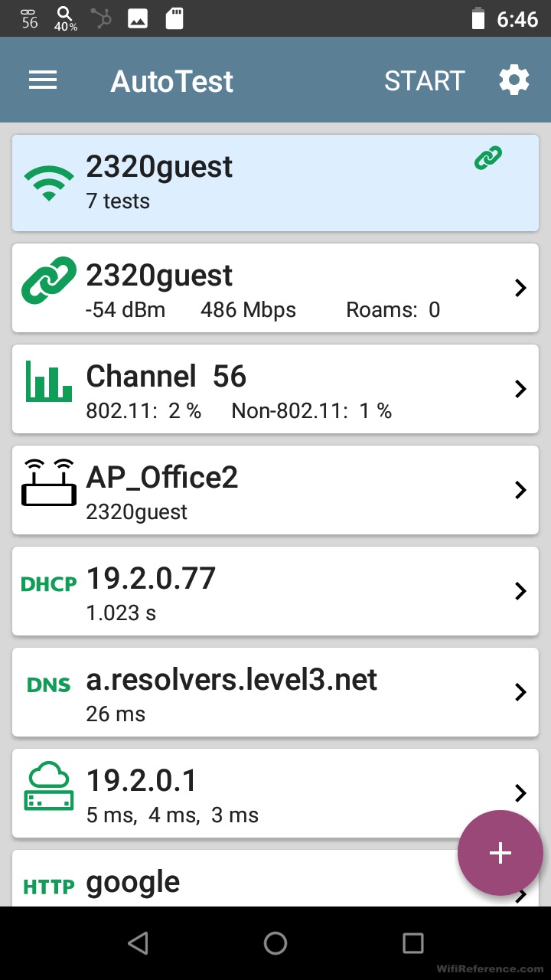Tap the floating add test button
This screenshot has width=551, height=980.
coord(500,853)
